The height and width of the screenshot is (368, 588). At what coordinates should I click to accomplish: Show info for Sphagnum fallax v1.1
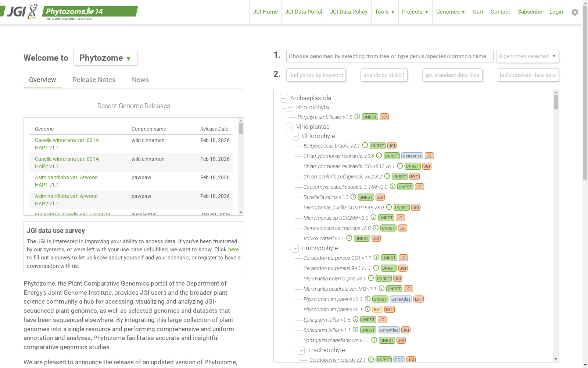[x=355, y=330]
